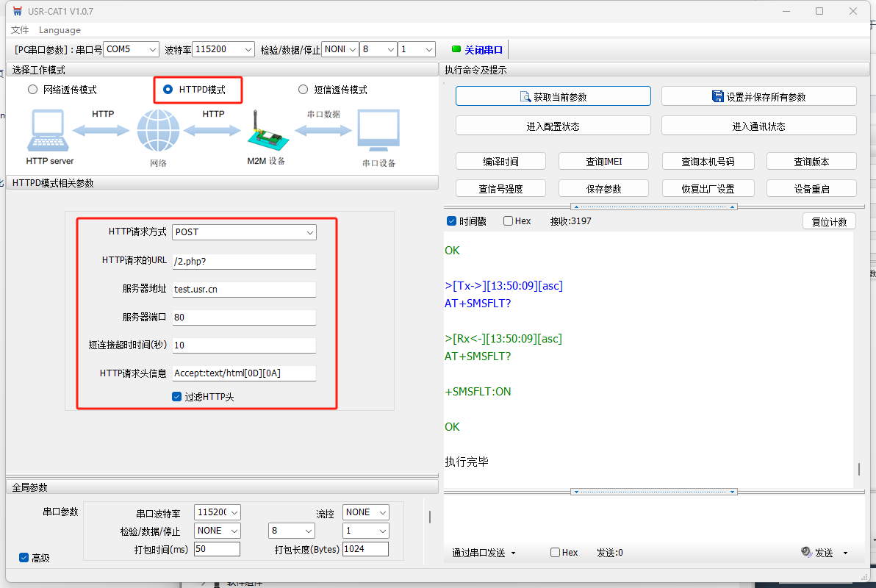The image size is (876, 588).
Task: Click the send gear icon
Action: point(805,553)
